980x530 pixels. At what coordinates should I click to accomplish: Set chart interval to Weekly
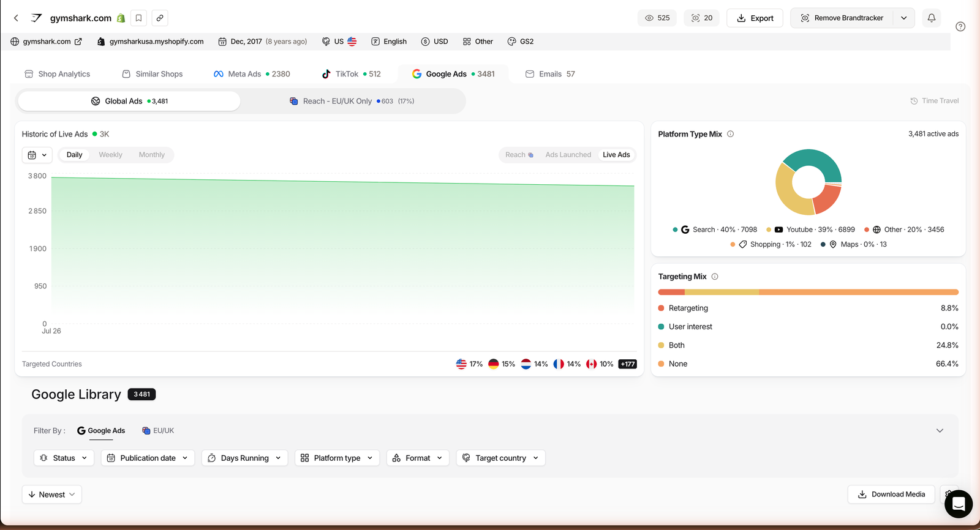pos(111,155)
